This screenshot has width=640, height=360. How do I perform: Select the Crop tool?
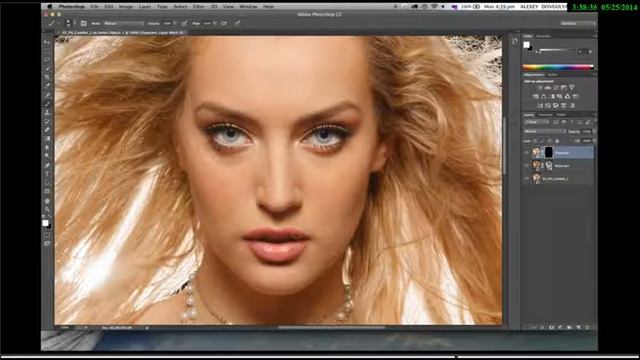pyautogui.click(x=47, y=77)
